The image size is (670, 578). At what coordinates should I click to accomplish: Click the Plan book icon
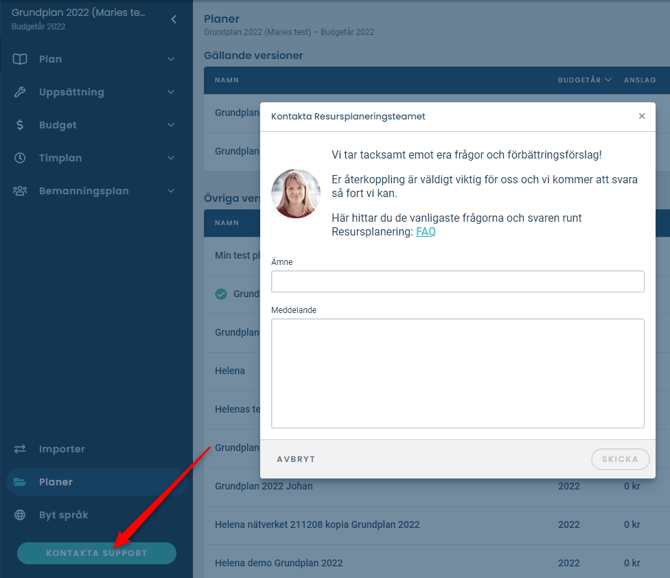click(x=20, y=59)
